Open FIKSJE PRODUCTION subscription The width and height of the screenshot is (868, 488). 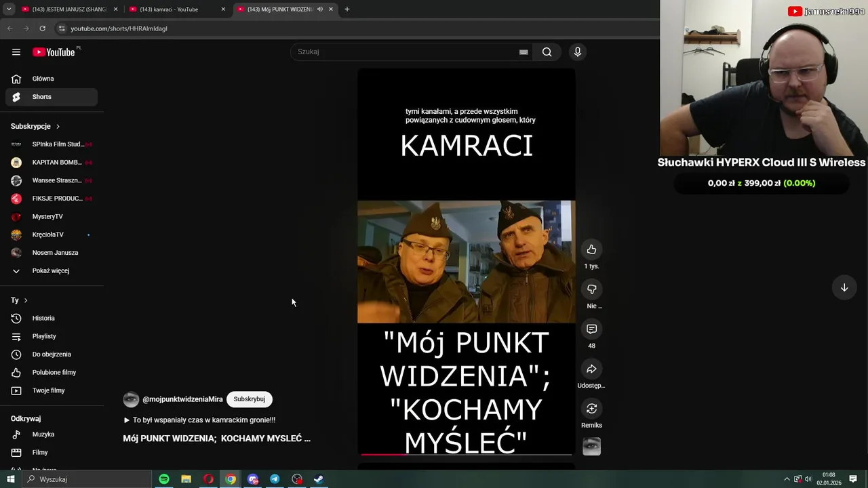pyautogui.click(x=52, y=199)
